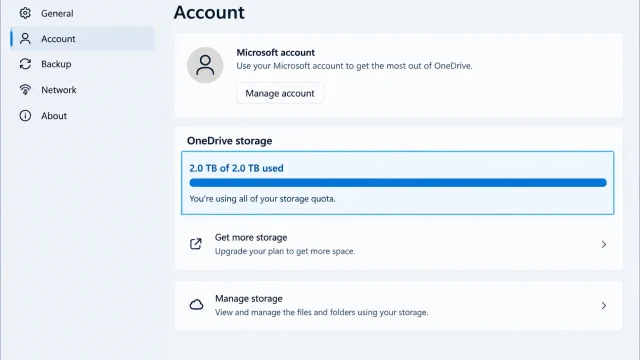Screen dimensions: 640x360
Task: Click the 'OneDrive storage' heading
Action: (x=229, y=141)
